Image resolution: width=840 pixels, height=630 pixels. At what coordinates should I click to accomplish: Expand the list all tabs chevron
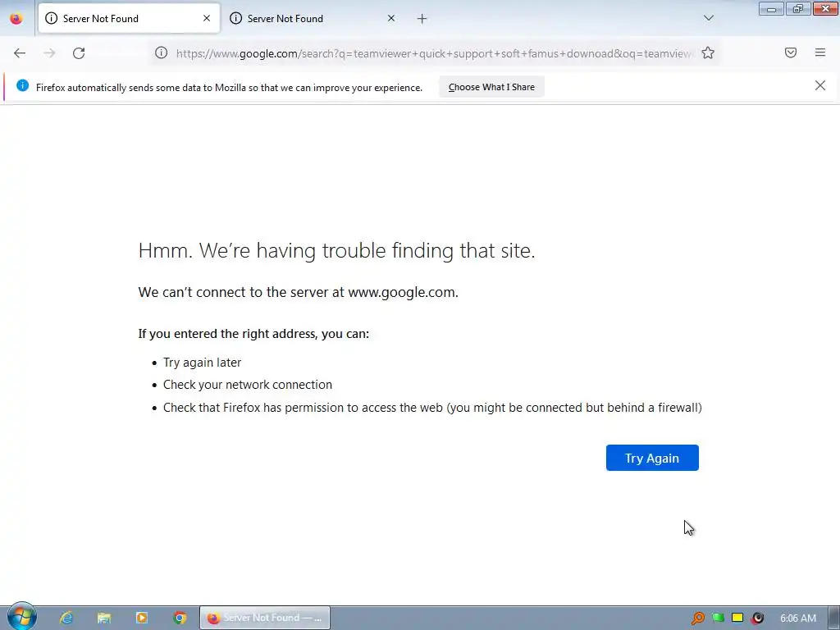click(709, 18)
